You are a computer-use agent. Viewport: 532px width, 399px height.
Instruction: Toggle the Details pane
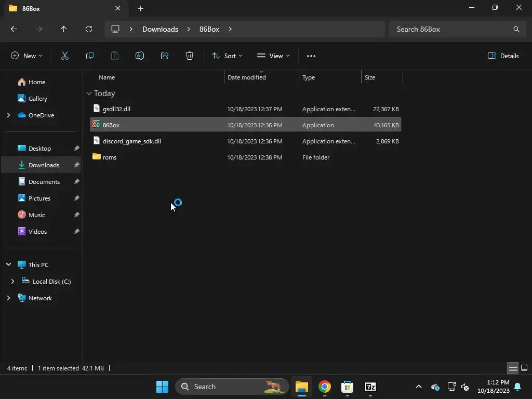click(503, 56)
